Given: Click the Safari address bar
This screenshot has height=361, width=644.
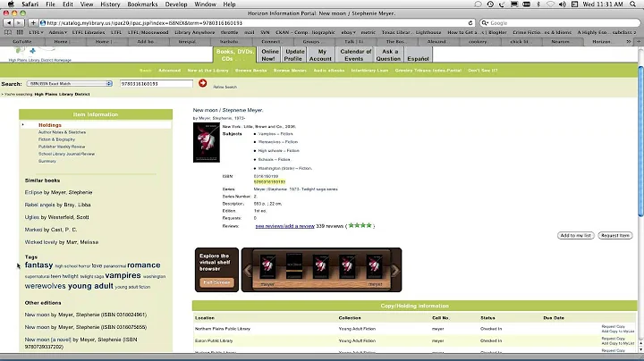Looking at the screenshot, I should point(257,23).
